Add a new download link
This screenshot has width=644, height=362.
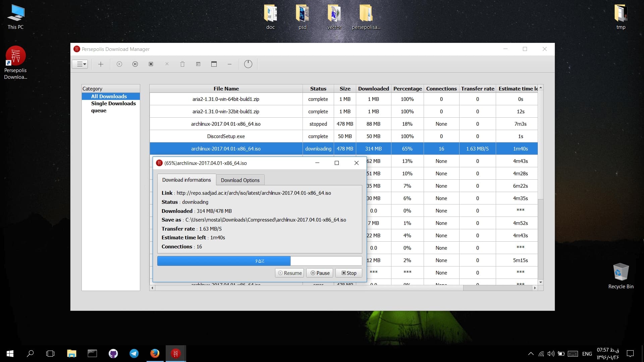click(101, 64)
